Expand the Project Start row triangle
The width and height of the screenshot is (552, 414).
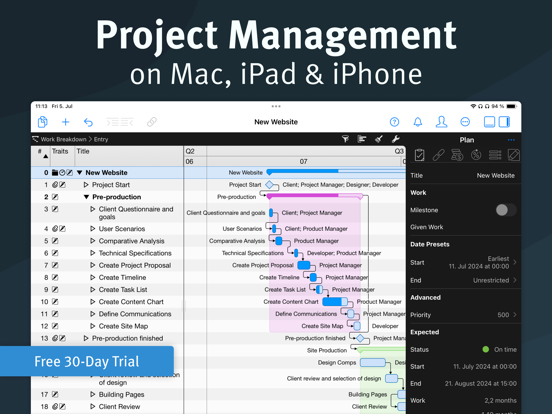(86, 184)
